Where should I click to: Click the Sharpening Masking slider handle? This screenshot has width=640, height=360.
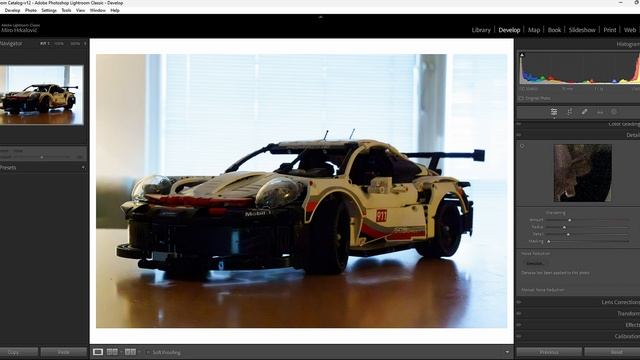point(549,242)
